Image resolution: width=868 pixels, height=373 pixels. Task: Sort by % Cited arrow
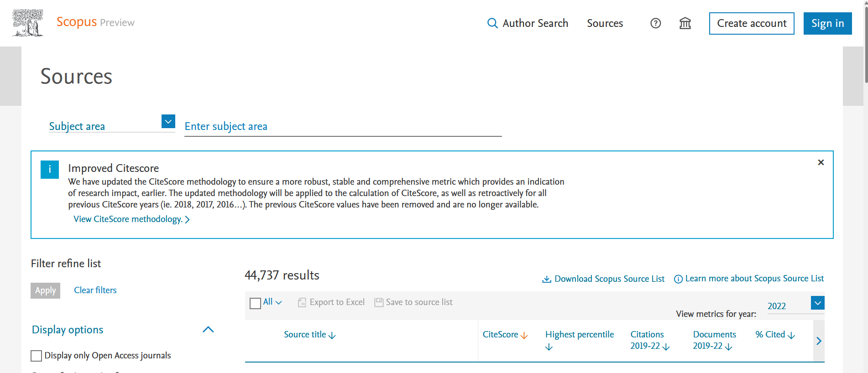tap(791, 336)
